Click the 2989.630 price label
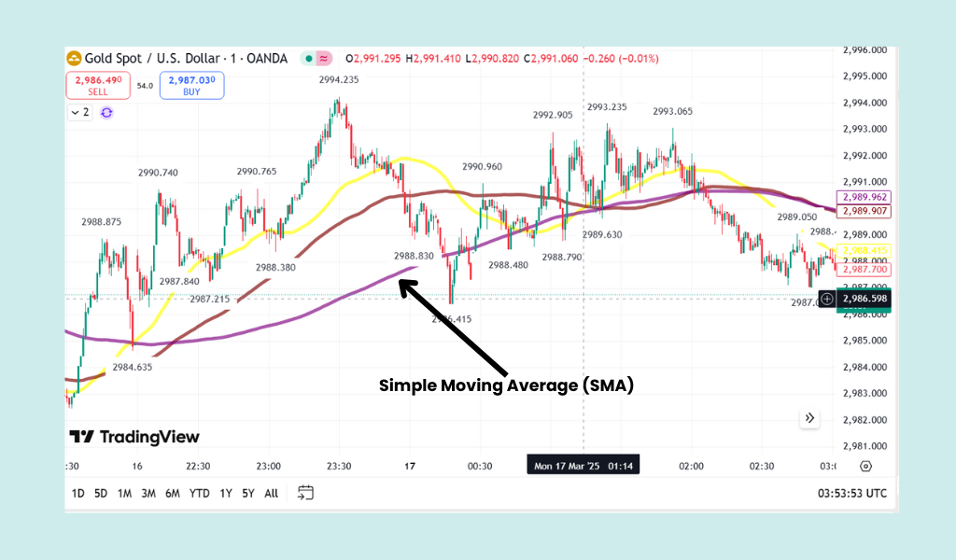The height and width of the screenshot is (560, 956). pos(602,235)
